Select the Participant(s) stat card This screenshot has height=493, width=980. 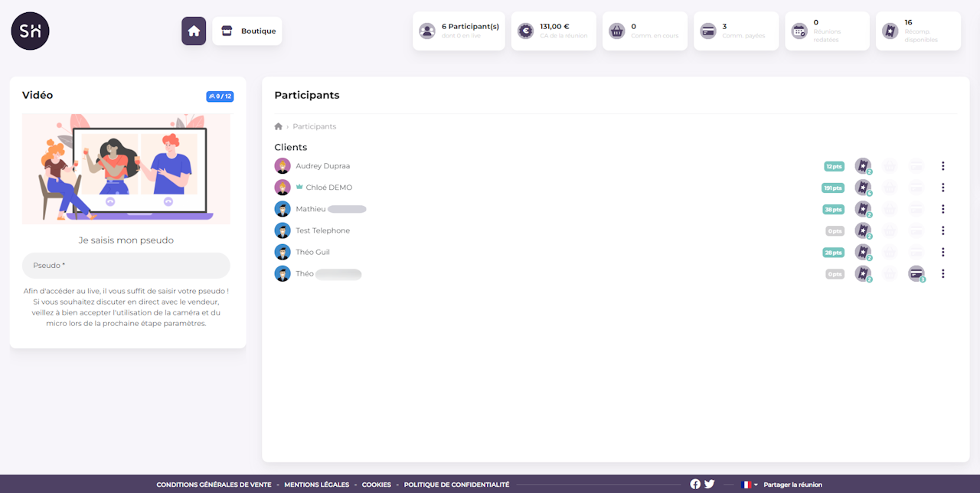(459, 31)
